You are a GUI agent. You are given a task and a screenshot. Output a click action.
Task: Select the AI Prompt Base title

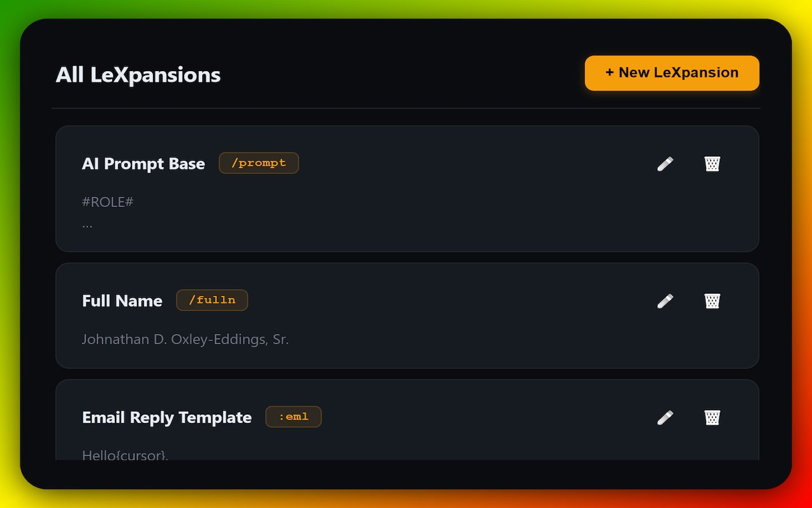point(143,164)
